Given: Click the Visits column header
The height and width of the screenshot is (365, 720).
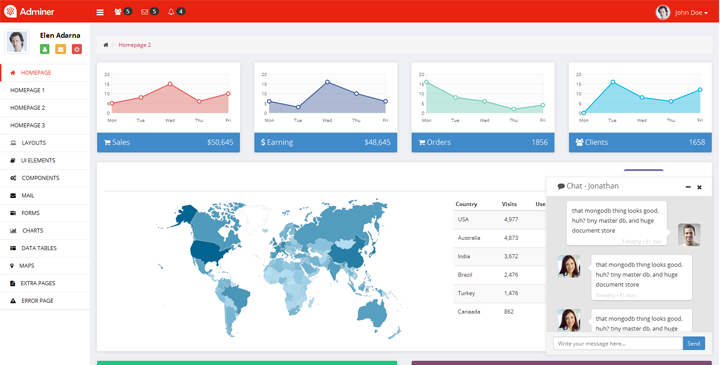Looking at the screenshot, I should [x=509, y=204].
